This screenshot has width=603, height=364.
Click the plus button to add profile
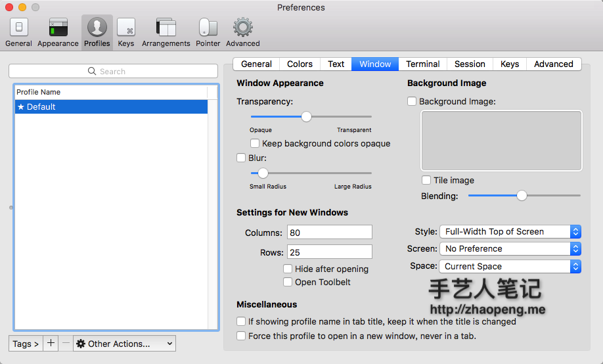(x=51, y=343)
